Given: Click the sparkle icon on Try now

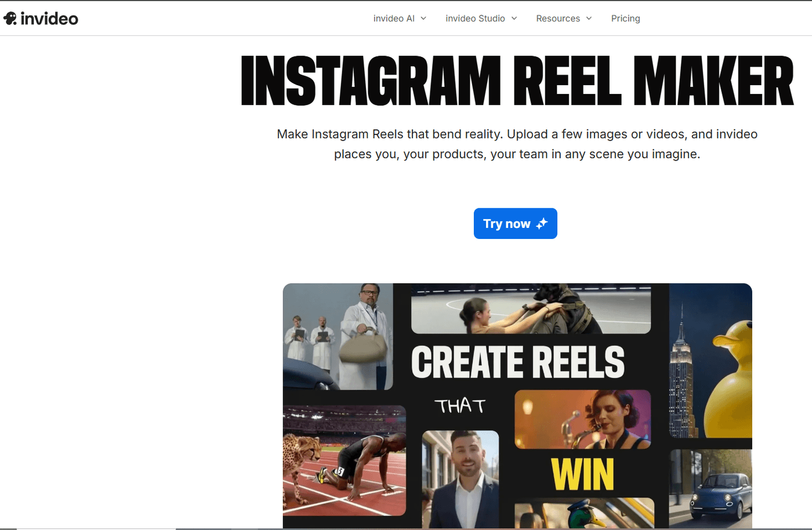Looking at the screenshot, I should [542, 224].
